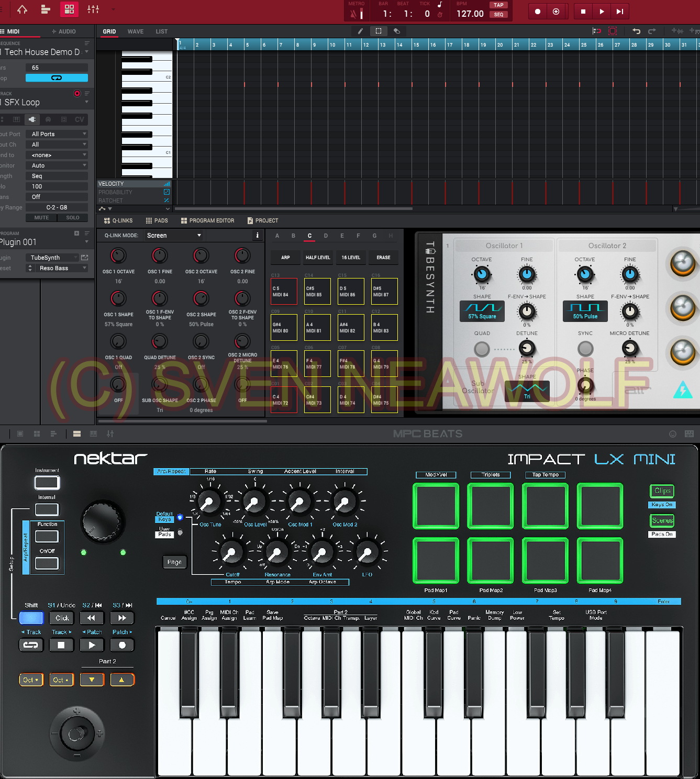Viewport: 700px width, 779px height.
Task: Open the monitor Auto dropdown
Action: click(57, 165)
